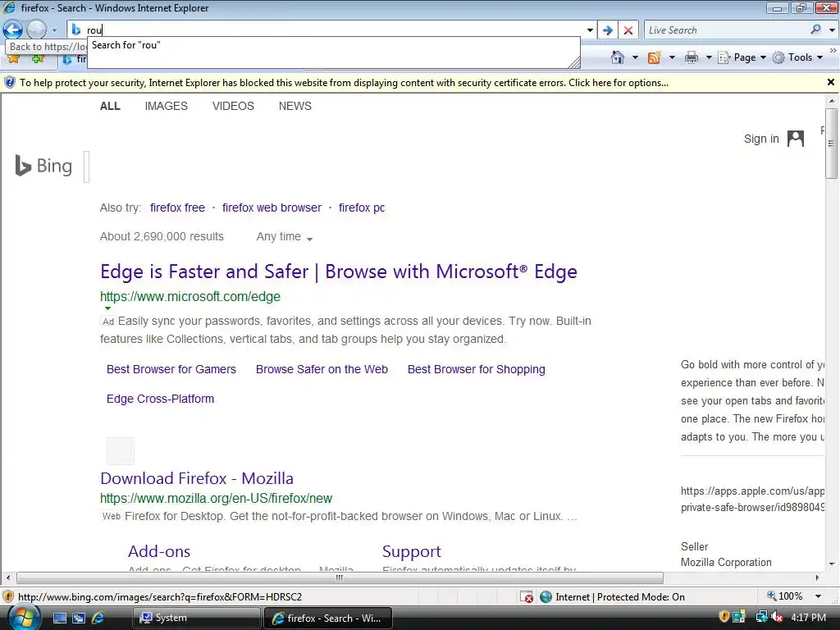
Task: Switch to the IMAGES tab
Action: click(x=166, y=106)
